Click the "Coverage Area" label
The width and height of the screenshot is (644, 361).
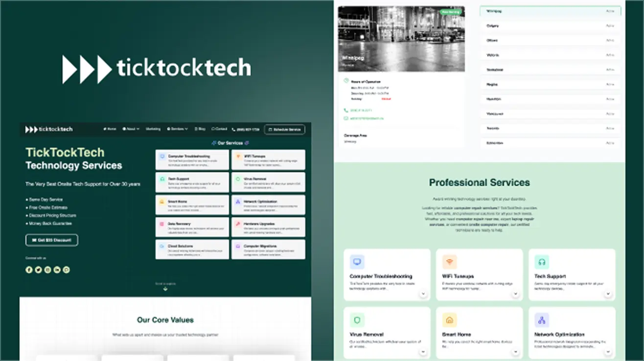356,135
